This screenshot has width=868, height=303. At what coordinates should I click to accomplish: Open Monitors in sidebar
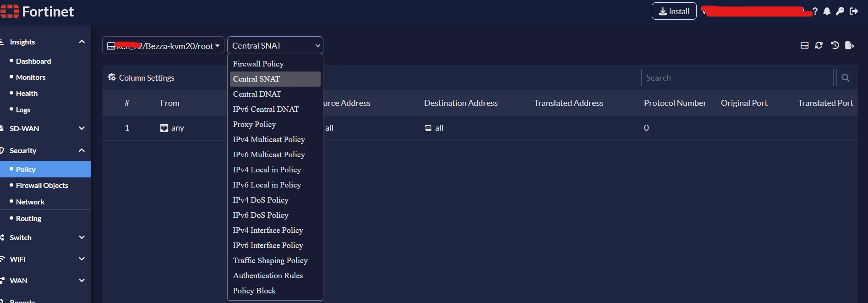tap(31, 77)
